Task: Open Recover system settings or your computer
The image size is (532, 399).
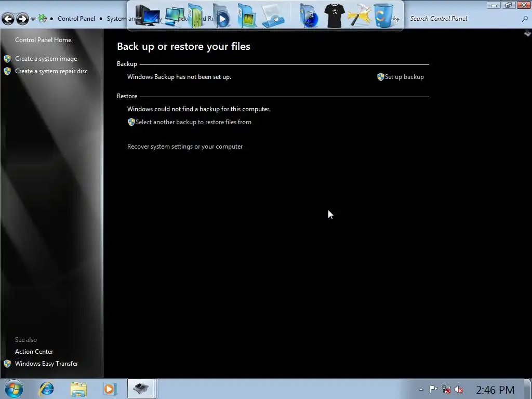Action: [185, 147]
